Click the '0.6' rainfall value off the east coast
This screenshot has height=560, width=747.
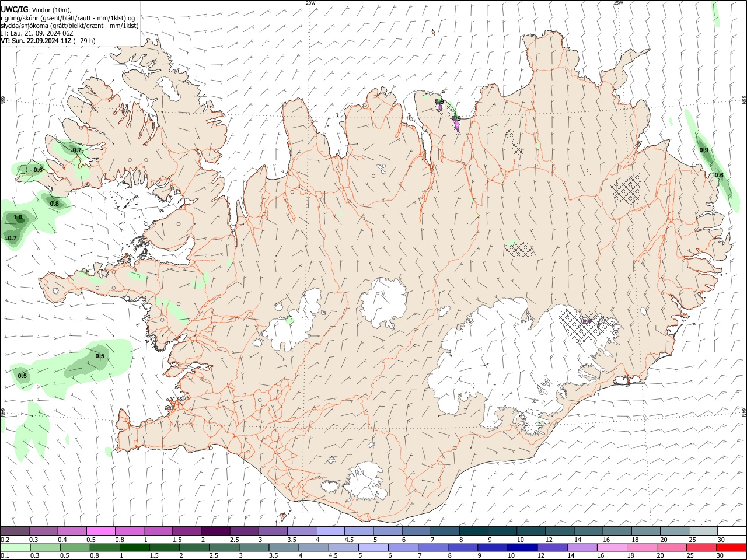(x=719, y=175)
